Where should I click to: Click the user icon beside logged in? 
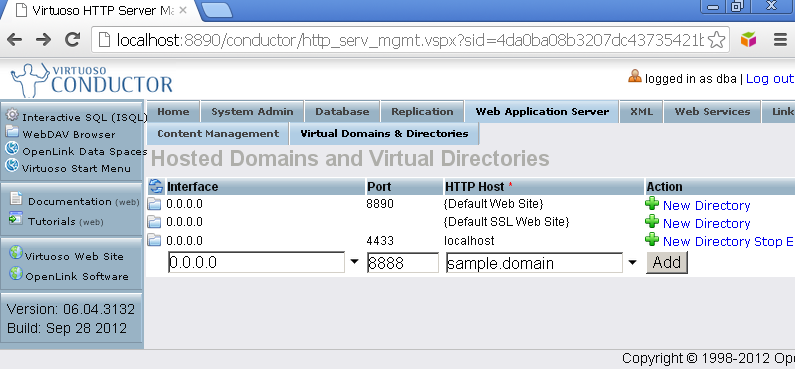click(x=635, y=77)
